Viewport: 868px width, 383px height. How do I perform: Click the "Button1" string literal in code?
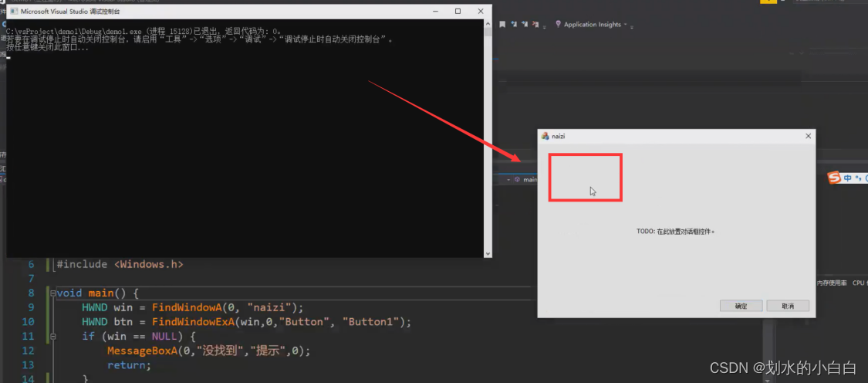click(x=370, y=321)
